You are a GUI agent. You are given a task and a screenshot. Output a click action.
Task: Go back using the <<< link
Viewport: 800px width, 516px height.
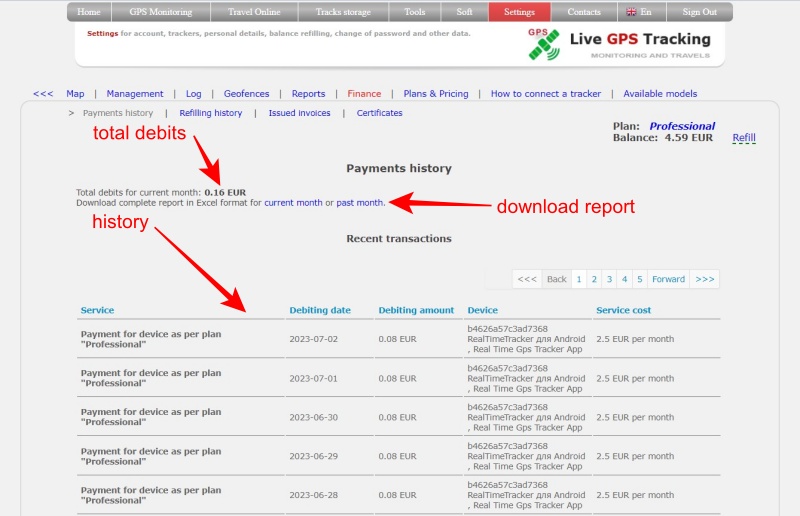click(x=43, y=94)
